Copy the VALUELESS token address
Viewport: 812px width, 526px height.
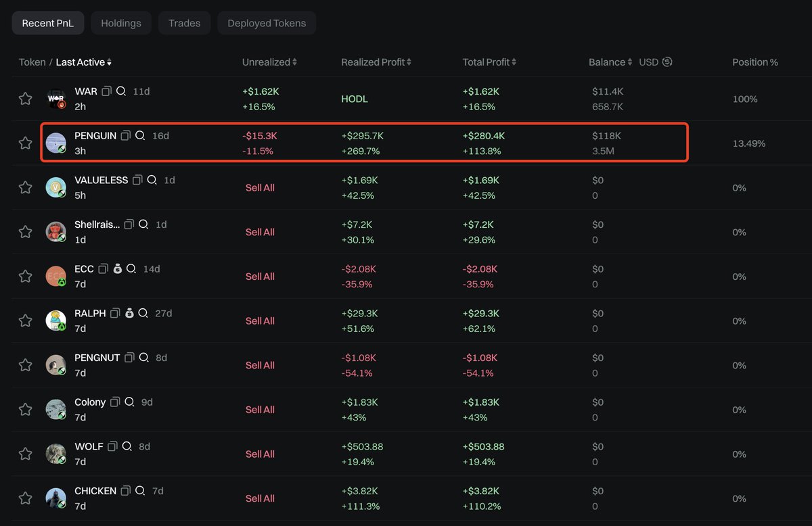coord(137,181)
